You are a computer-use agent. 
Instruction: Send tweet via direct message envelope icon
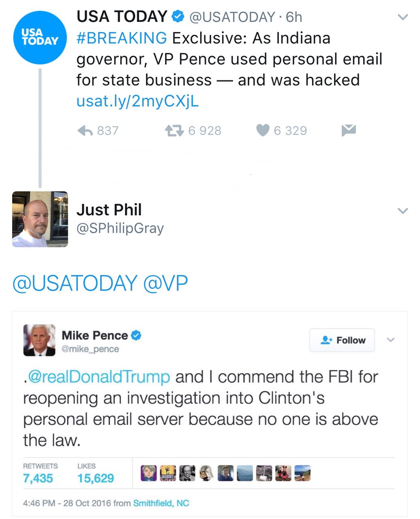349,130
